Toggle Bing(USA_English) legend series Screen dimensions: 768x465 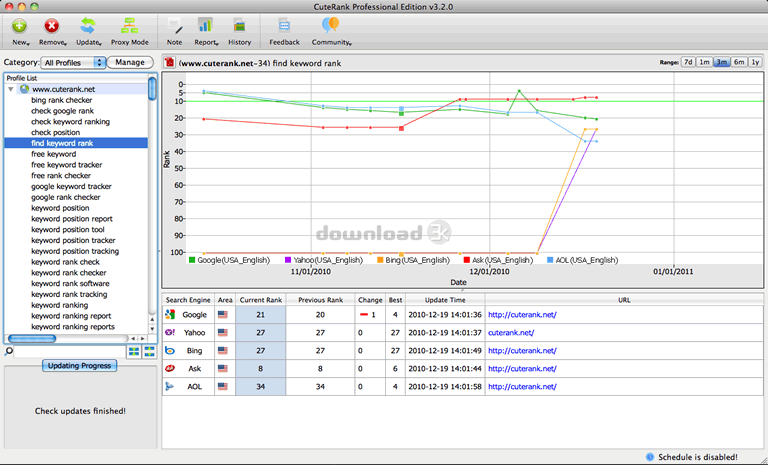pos(413,260)
